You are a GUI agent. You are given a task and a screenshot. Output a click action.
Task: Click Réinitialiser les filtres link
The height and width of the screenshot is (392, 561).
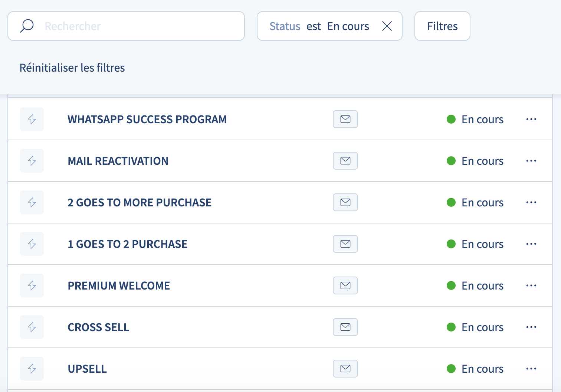[x=72, y=68]
